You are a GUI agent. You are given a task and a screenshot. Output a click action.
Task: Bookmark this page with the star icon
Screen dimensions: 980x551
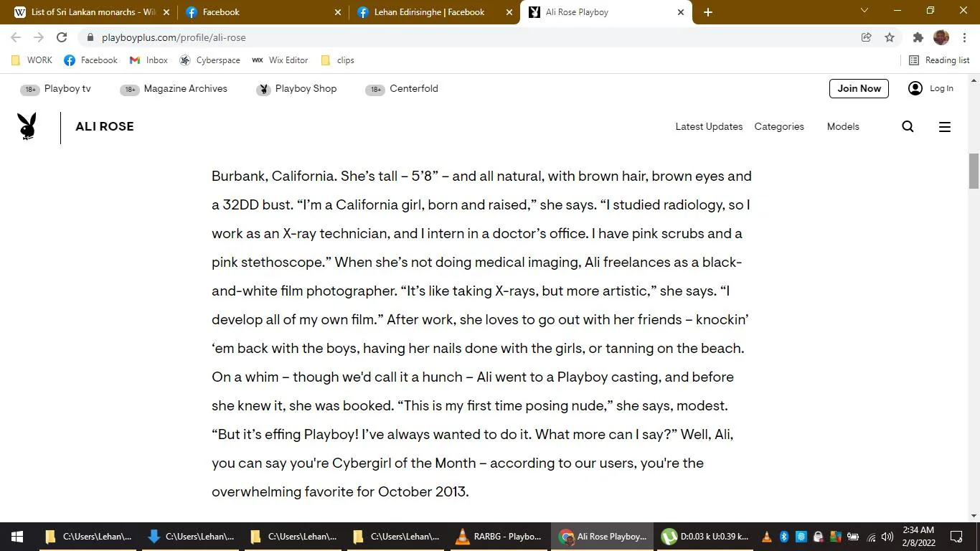[890, 37]
